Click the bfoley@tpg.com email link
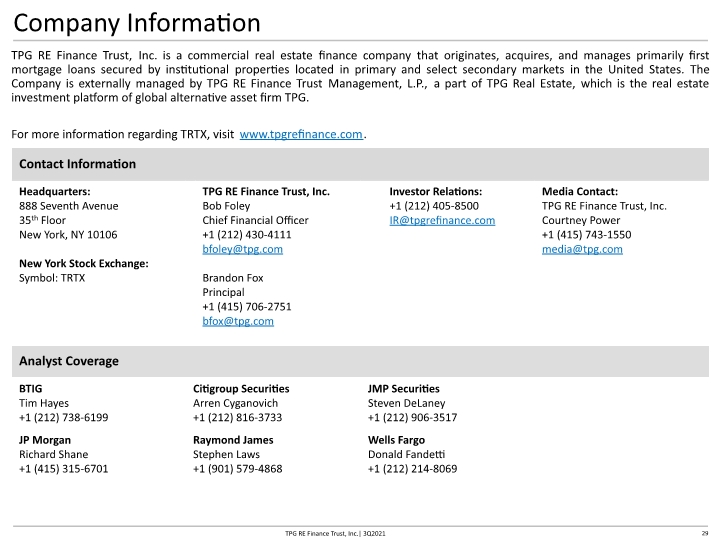Image resolution: width=720 pixels, height=540 pixels. [242, 249]
